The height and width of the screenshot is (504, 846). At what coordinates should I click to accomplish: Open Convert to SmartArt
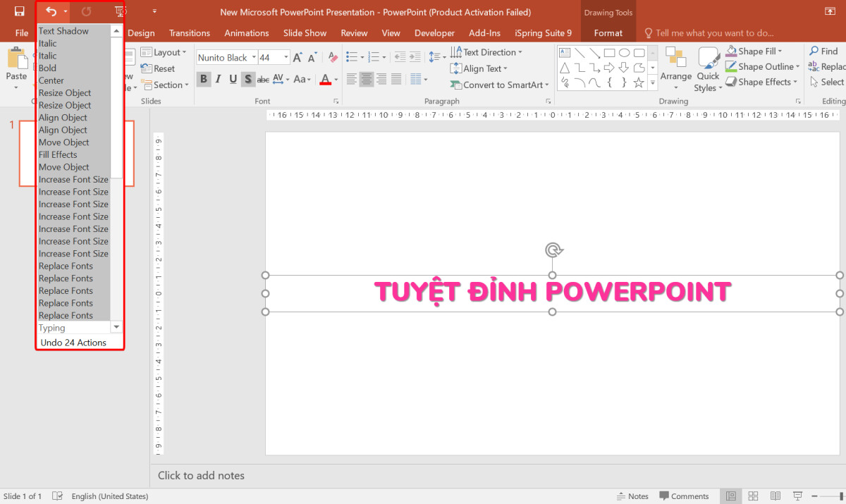pyautogui.click(x=499, y=84)
